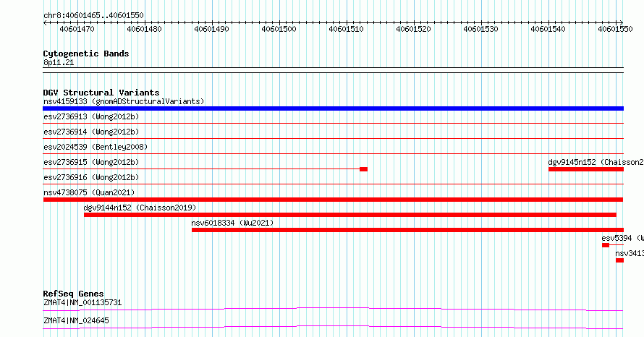Viewport: 644px width, 337px height.
Task: Click the Cytogenetic Bands track title
Action: click(x=86, y=54)
